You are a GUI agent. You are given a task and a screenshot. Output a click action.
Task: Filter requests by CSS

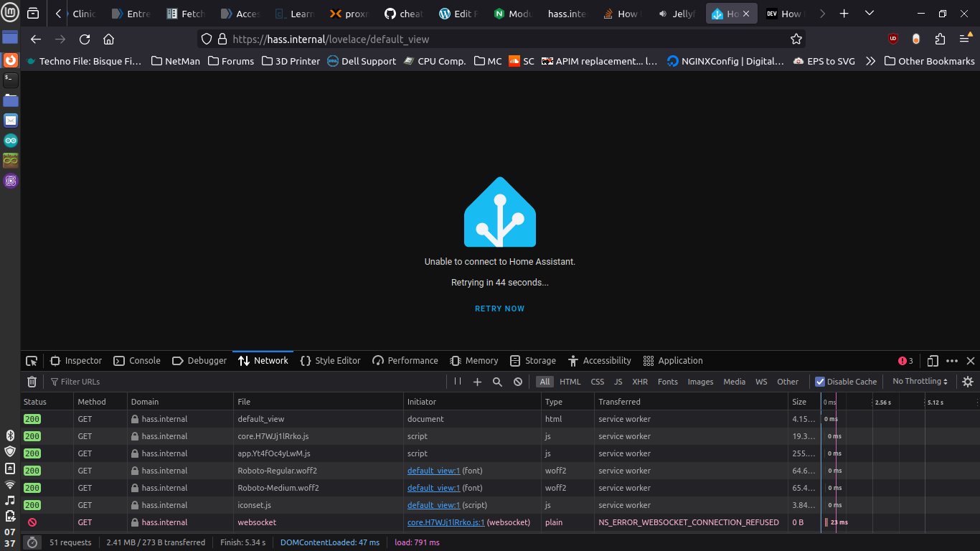pyautogui.click(x=598, y=382)
